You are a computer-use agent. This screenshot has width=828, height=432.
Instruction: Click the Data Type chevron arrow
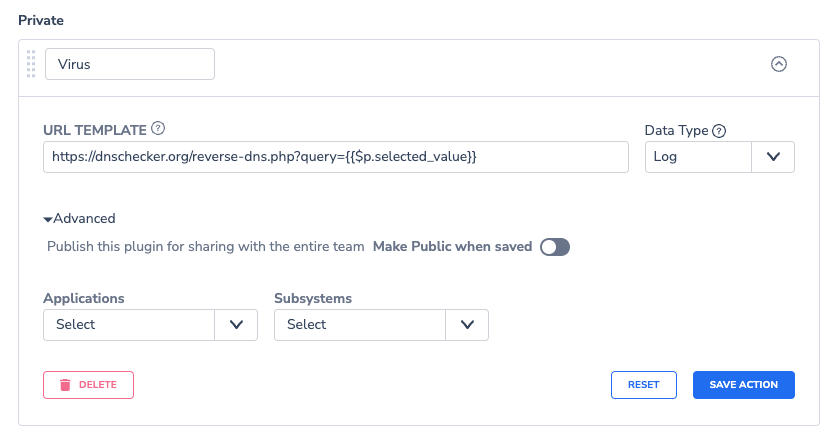click(x=773, y=157)
